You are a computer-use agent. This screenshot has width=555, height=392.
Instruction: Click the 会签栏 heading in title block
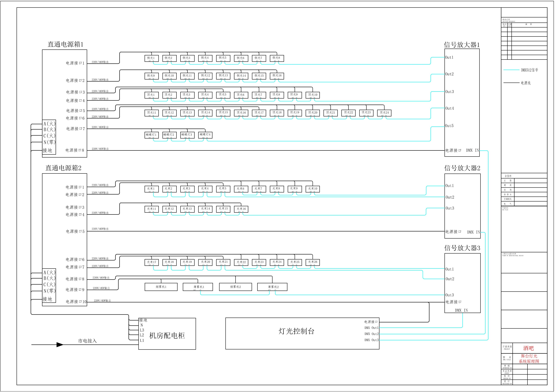[508, 176]
